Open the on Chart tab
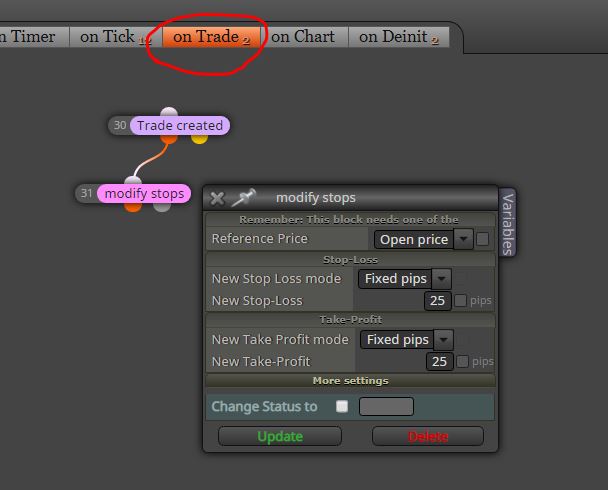The height and width of the screenshot is (490, 608). (x=304, y=37)
